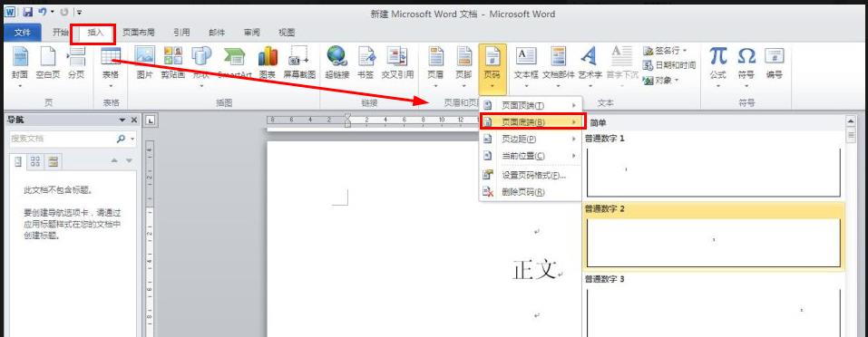Switch to the 页面布局 ribbon tab

139,33
